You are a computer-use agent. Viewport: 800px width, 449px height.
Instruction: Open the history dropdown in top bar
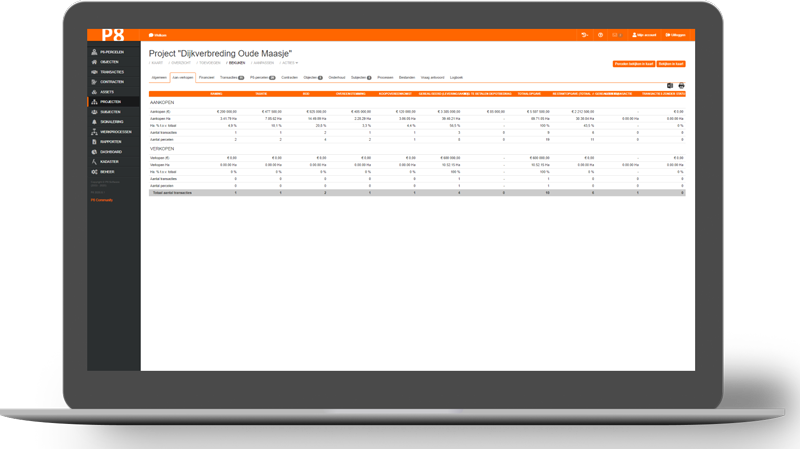coord(585,35)
